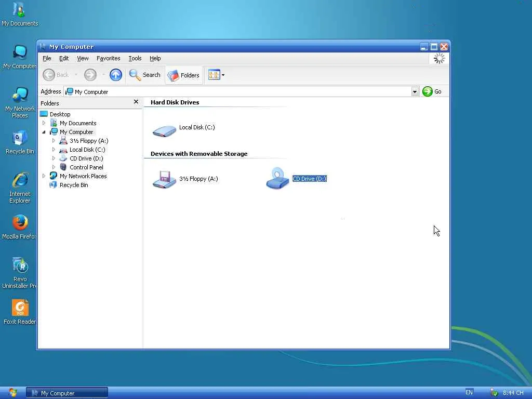Screen dimensions: 532x399
Task: Select CD Drive (D:) drive icon
Action: tap(277, 179)
